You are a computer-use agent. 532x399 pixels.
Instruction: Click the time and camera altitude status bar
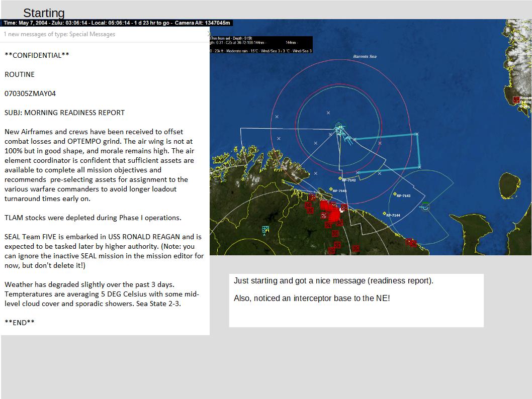(117, 23)
